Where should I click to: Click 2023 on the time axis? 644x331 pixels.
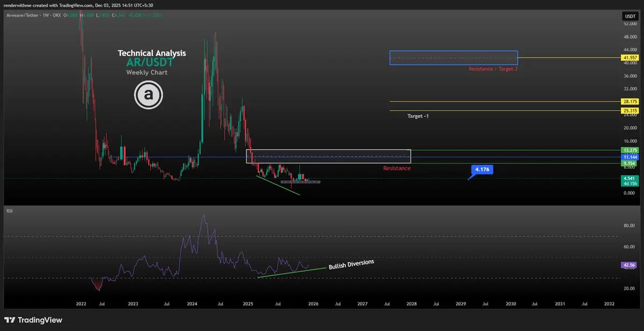[133, 304]
